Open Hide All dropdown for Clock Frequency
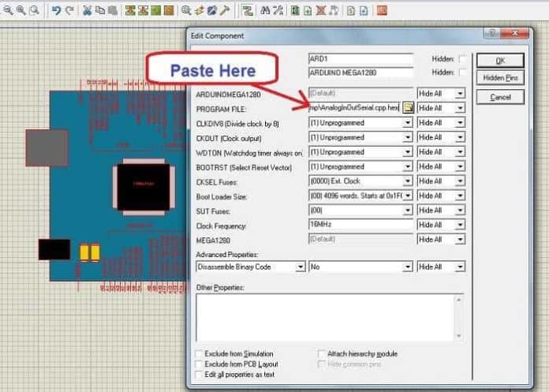Screen dimensions: 549x392 (x=460, y=225)
